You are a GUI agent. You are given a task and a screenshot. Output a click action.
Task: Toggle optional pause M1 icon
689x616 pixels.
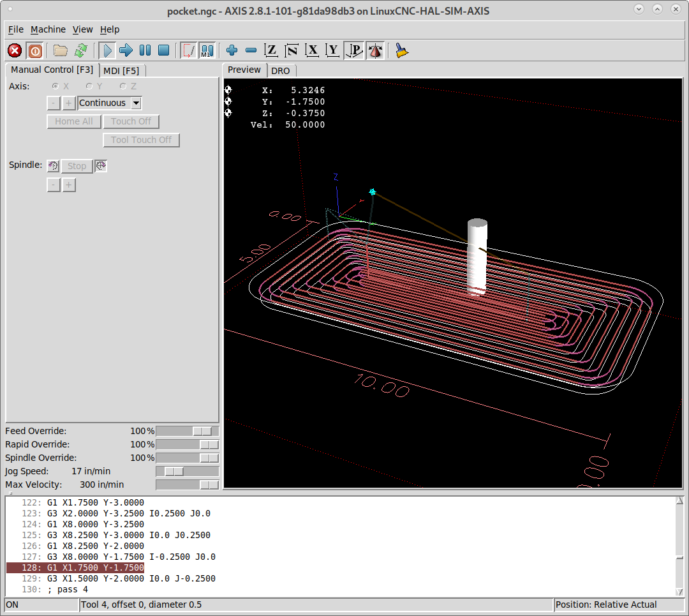207,50
